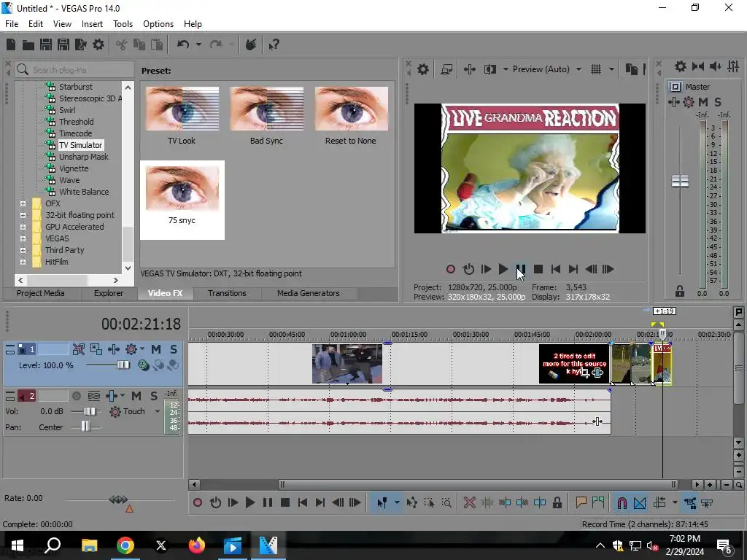
Task: Click Track FX icon on video track 1
Action: click(x=113, y=349)
